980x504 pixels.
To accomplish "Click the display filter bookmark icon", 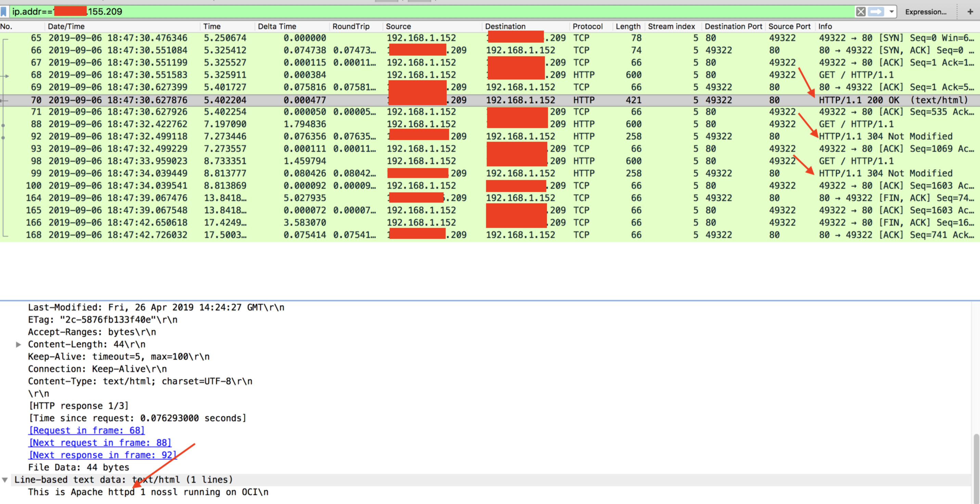I will [x=4, y=11].
